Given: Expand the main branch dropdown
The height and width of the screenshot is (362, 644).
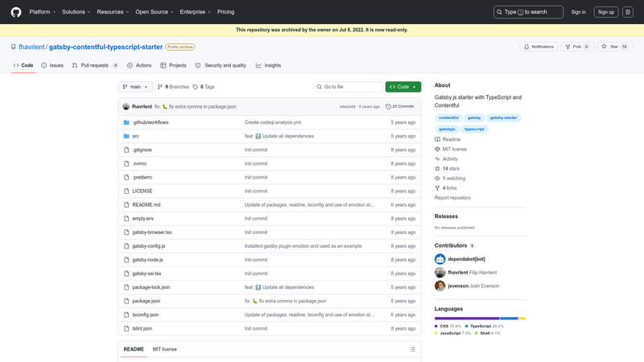Looking at the screenshot, I should 135,87.
